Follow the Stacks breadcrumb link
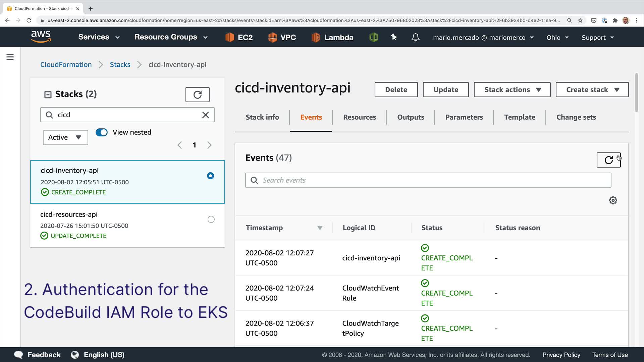Viewport: 644px width, 362px height. [x=120, y=65]
